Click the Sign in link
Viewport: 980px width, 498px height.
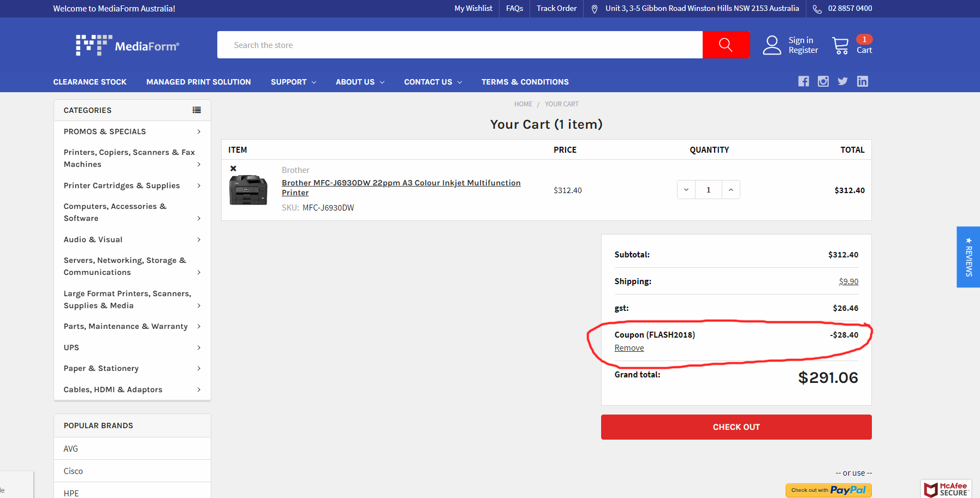tap(801, 40)
